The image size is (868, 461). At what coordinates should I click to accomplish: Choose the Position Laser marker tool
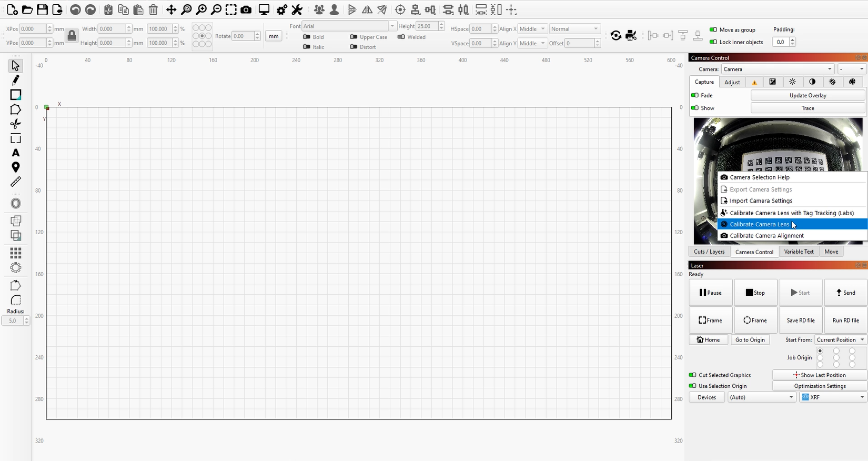[x=15, y=167]
